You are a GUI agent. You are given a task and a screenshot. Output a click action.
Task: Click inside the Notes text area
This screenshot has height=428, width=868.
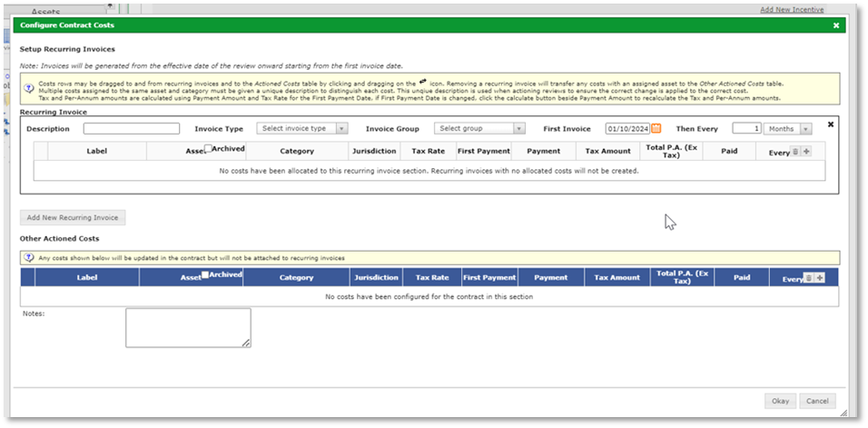[188, 328]
